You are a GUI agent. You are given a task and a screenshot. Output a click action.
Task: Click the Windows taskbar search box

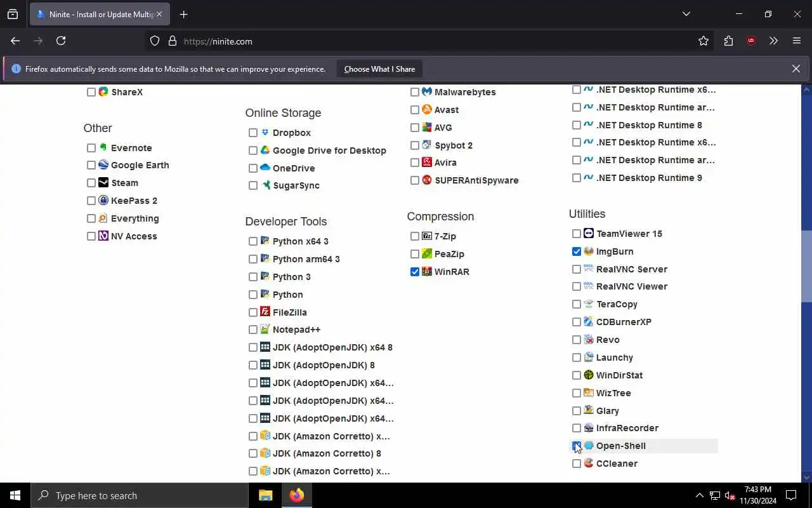140,495
